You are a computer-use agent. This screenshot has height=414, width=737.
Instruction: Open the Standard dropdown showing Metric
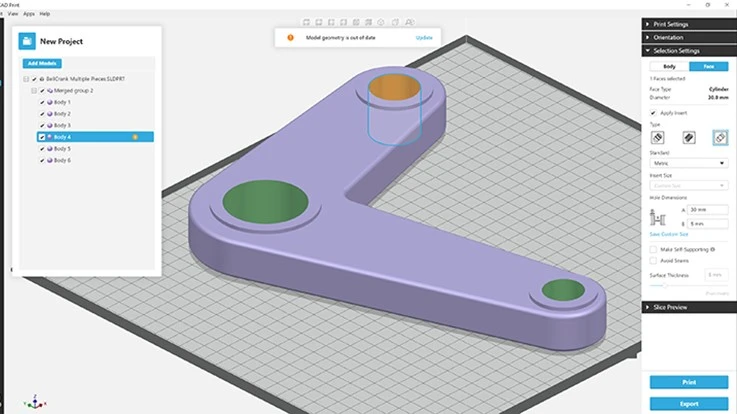click(x=688, y=162)
